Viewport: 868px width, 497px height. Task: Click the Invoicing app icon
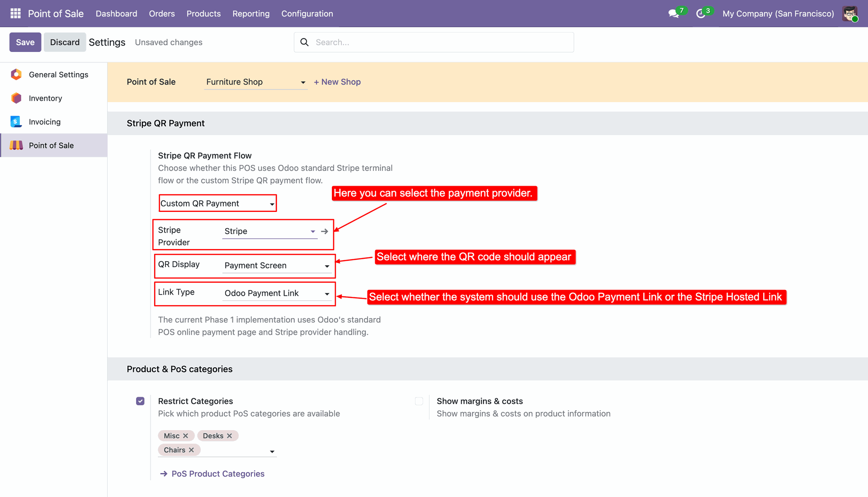(x=16, y=122)
